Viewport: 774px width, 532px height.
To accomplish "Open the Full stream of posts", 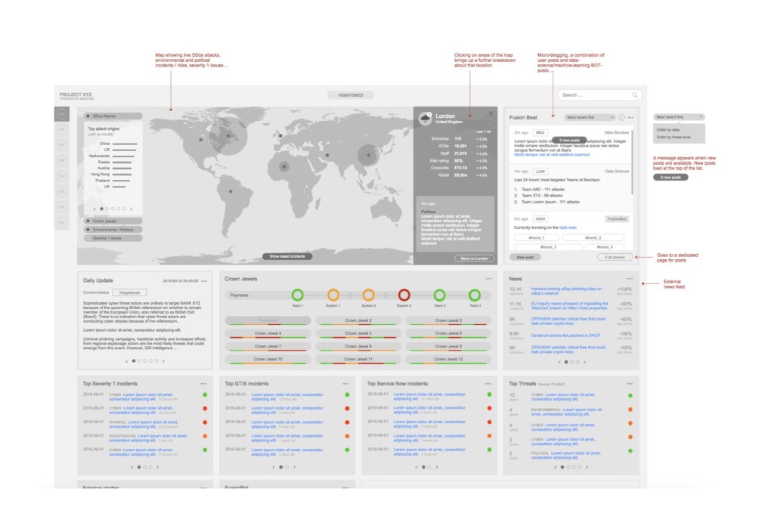I will pyautogui.click(x=615, y=257).
